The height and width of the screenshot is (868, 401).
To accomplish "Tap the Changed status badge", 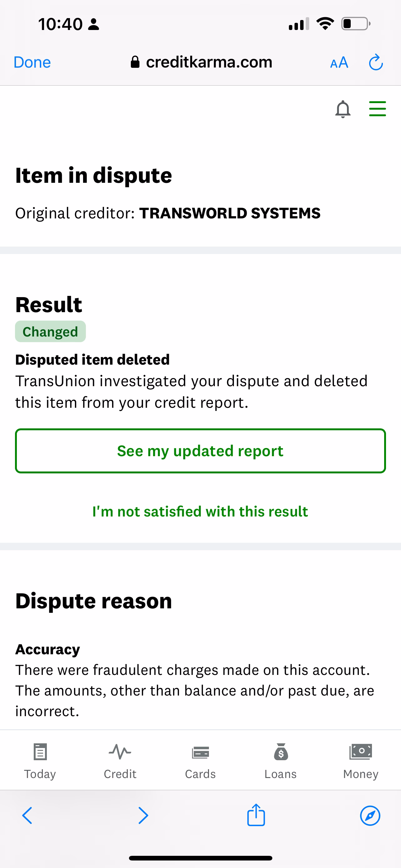I will (51, 332).
